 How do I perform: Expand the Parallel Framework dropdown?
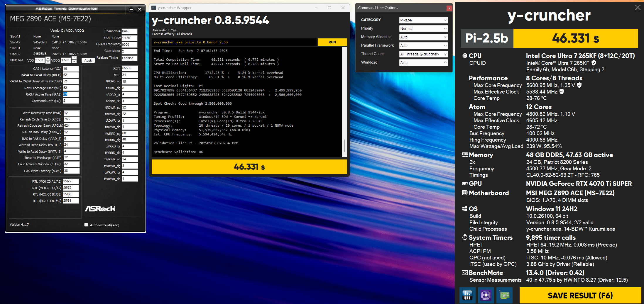click(x=423, y=45)
